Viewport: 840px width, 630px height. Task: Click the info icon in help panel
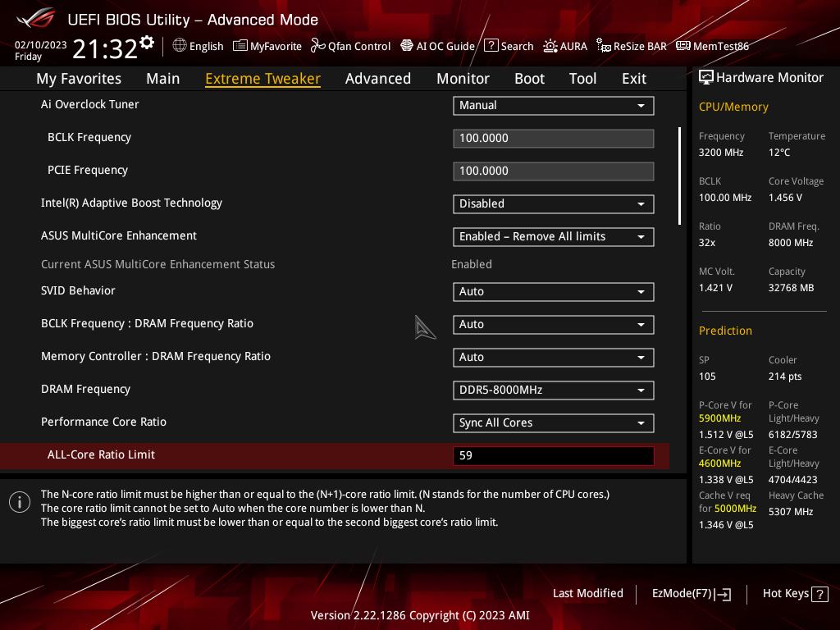click(x=20, y=502)
